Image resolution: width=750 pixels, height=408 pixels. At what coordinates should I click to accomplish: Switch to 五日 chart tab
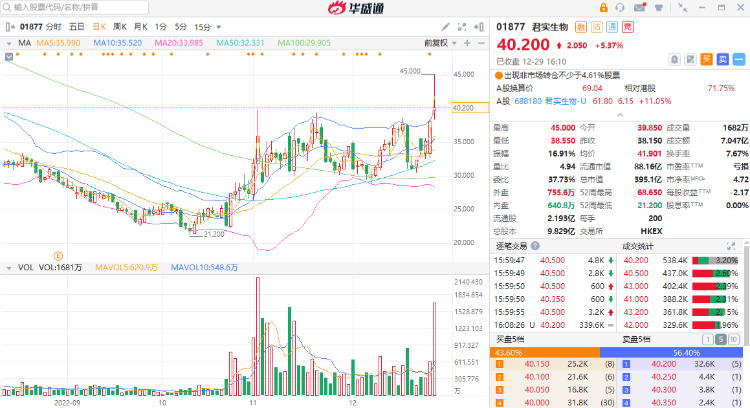(77, 27)
